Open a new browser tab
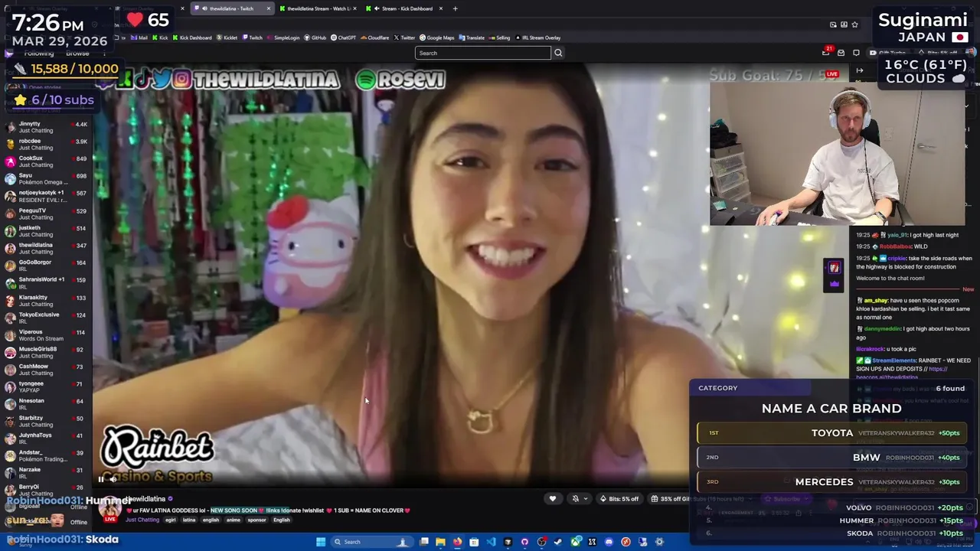Screen dimensions: 980x551 (455, 8)
